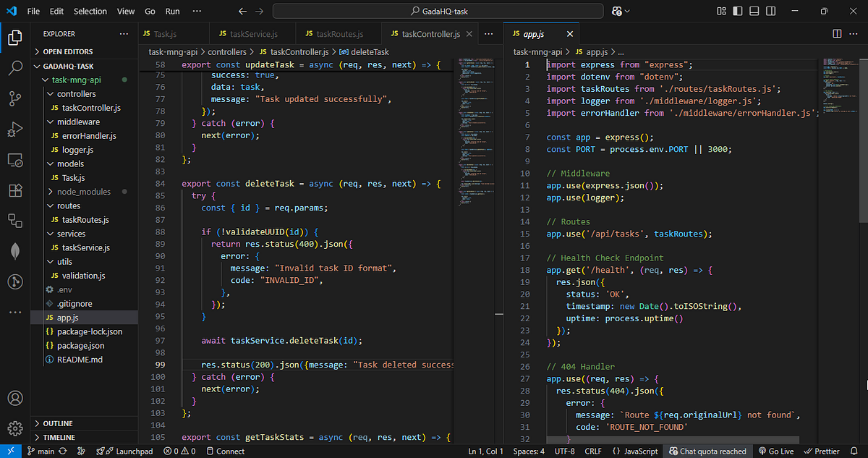
Task: Click the Manage gear icon
Action: (15, 427)
